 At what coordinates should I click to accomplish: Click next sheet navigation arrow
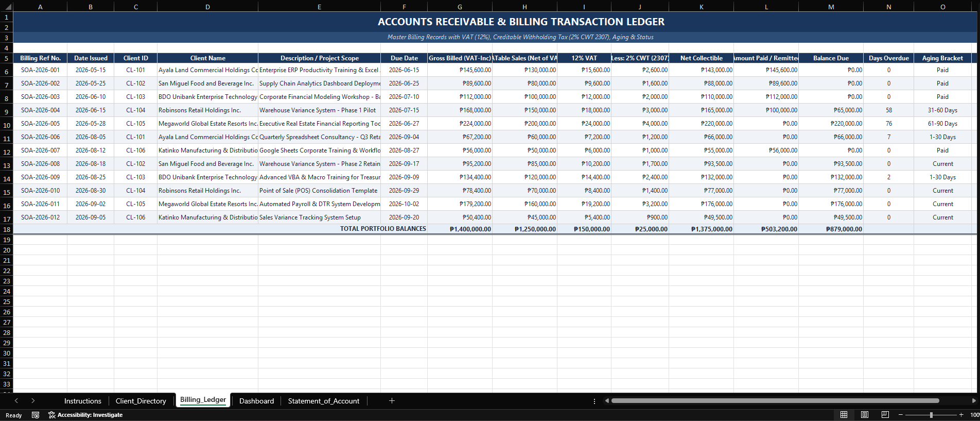pos(33,401)
